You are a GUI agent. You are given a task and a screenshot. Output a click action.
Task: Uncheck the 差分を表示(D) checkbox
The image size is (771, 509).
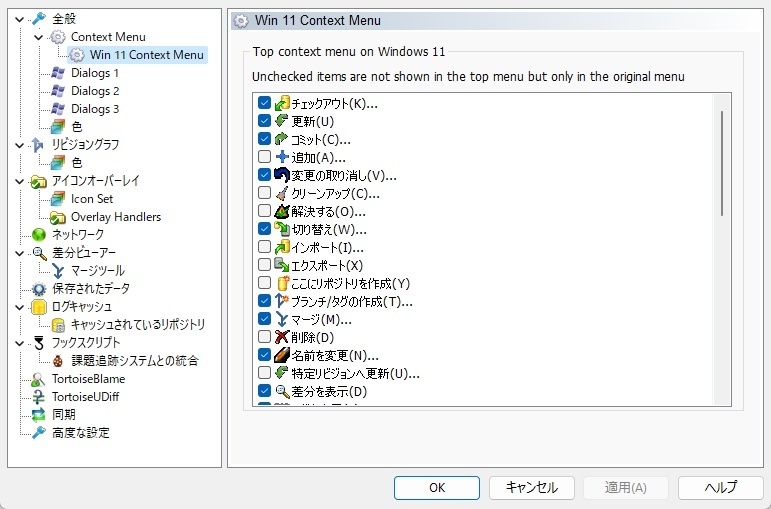[x=264, y=390]
